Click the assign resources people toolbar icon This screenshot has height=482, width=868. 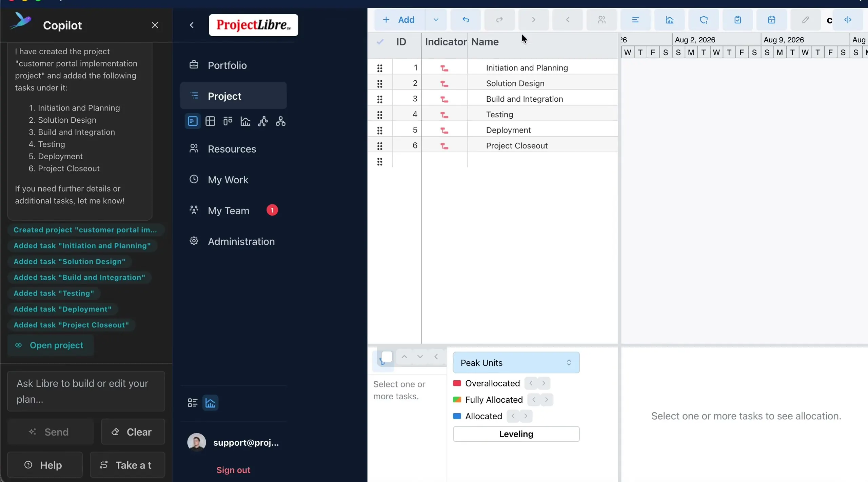tap(601, 20)
